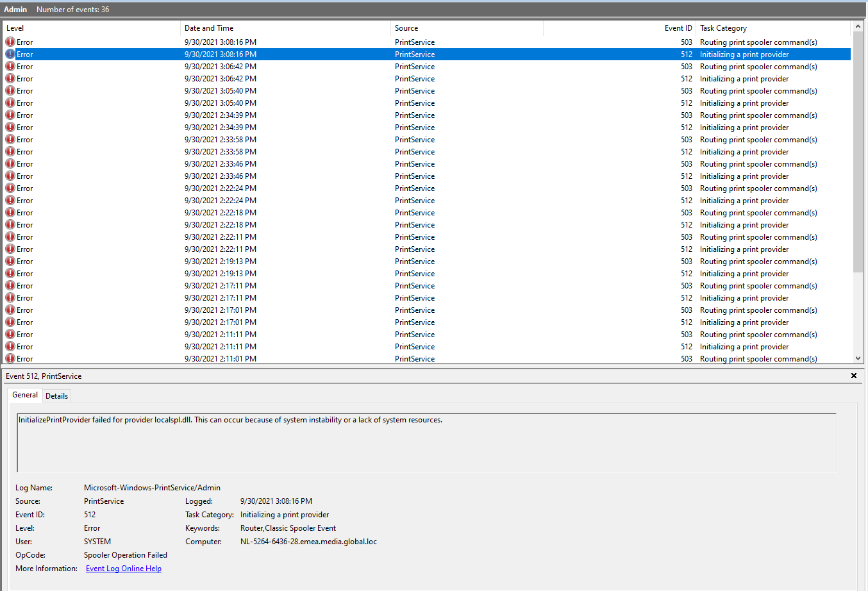Click the Error icon on the 2:19:13 PM row
Viewport: 868px width, 591px height.
(9, 261)
